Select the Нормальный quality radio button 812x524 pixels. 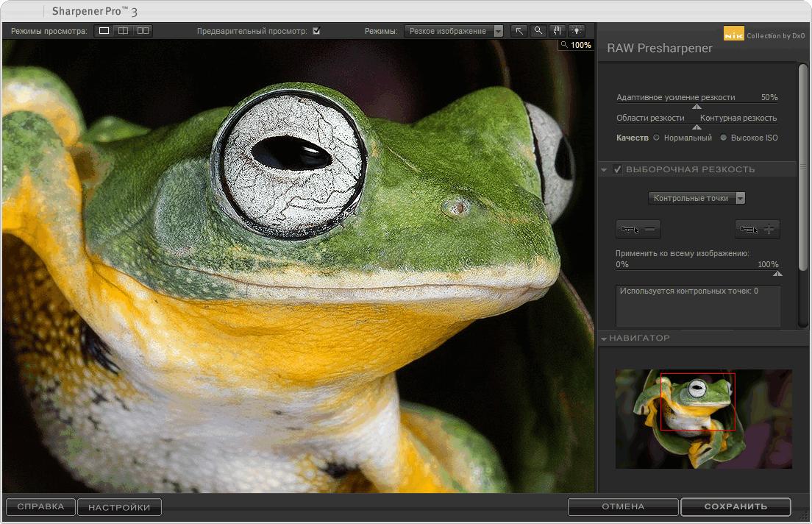[656, 138]
